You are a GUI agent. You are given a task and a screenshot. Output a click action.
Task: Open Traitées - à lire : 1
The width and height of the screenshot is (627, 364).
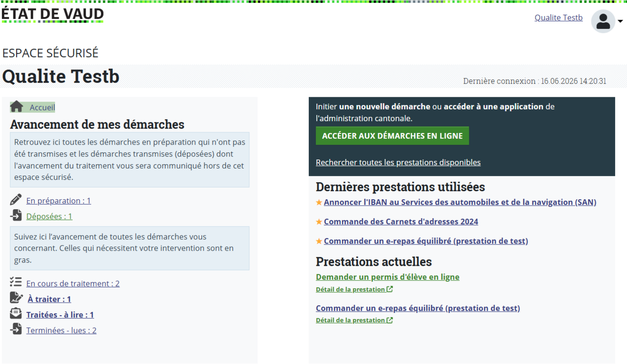tap(60, 315)
